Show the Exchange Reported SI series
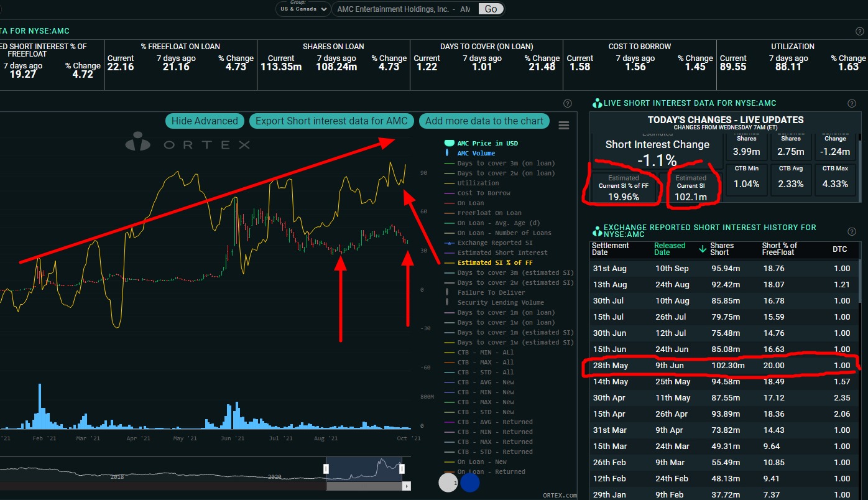 tap(489, 243)
